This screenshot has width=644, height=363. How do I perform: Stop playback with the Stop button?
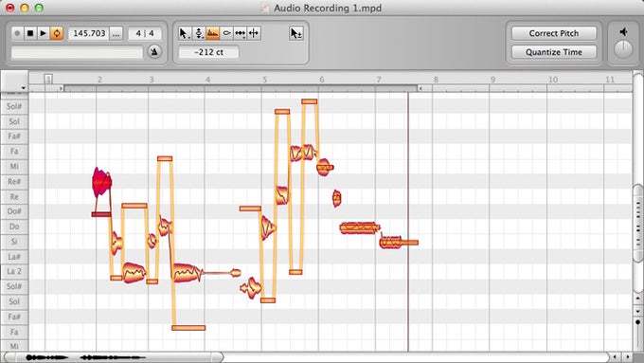coord(30,33)
